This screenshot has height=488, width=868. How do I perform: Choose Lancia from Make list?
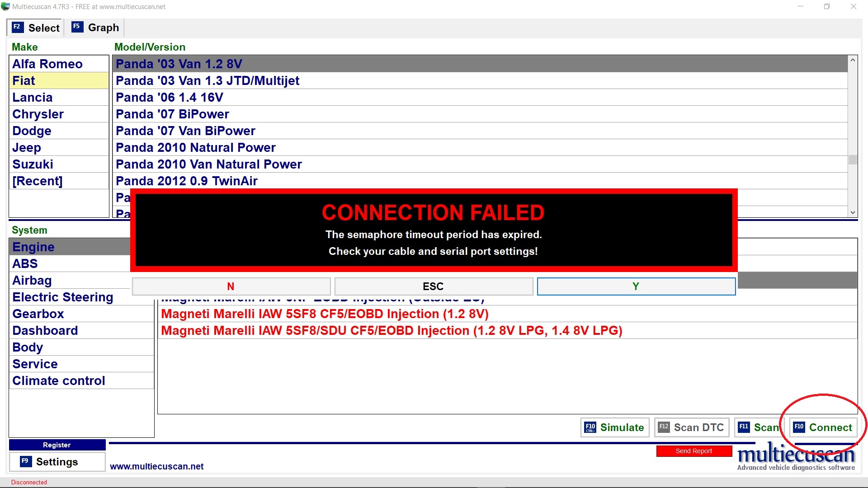[59, 97]
